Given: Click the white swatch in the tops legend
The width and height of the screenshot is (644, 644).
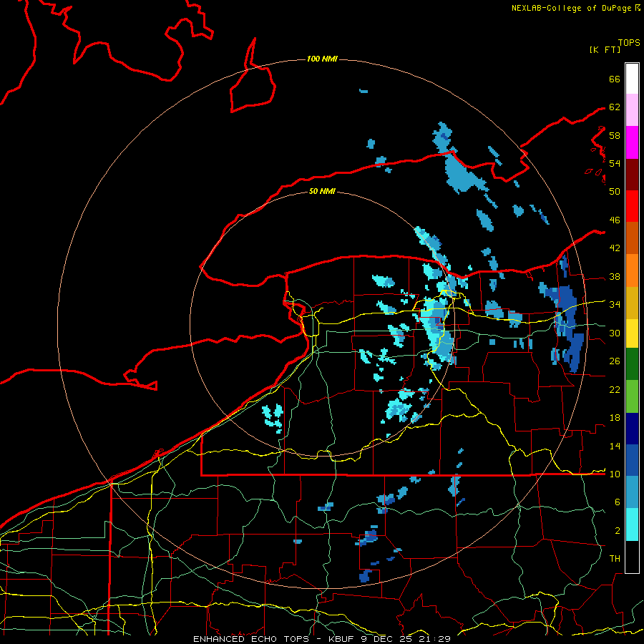Looking at the screenshot, I should [632, 79].
